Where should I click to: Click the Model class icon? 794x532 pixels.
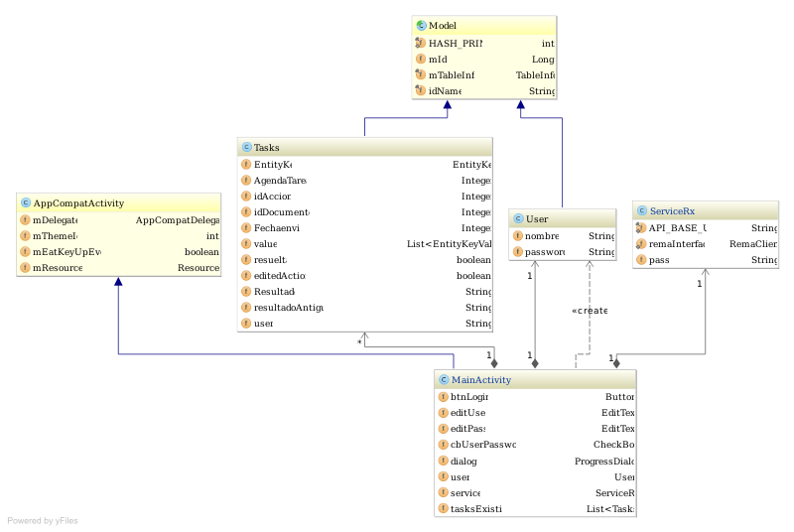pyautogui.click(x=421, y=25)
